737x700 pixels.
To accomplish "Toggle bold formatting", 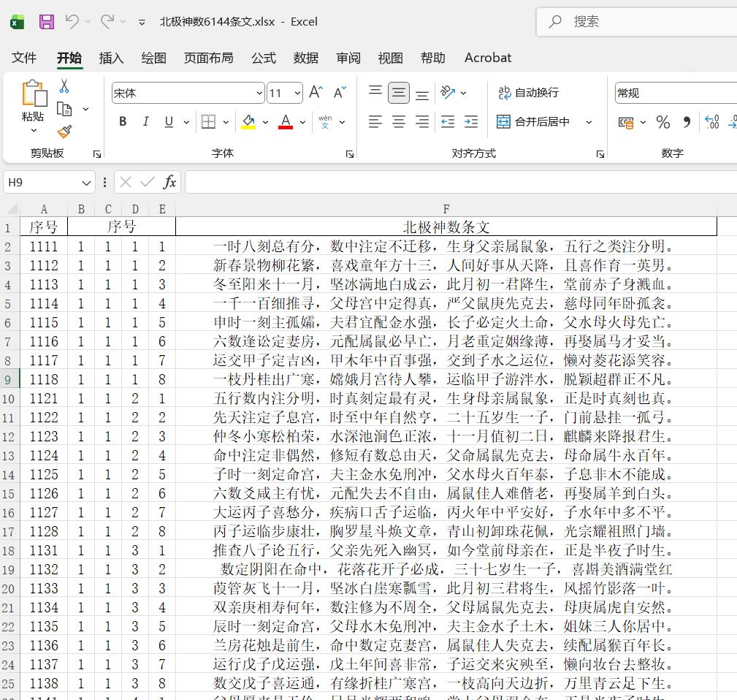I will click(122, 121).
